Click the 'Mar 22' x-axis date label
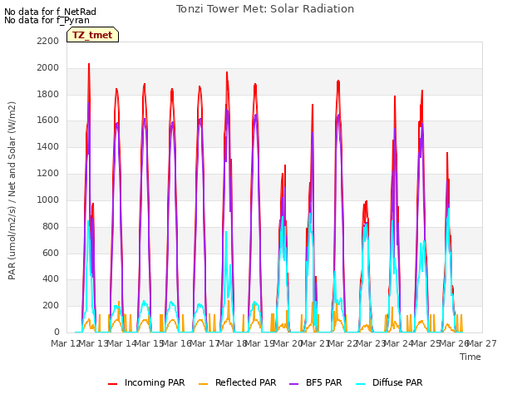The image size is (532, 399). pyautogui.click(x=342, y=343)
